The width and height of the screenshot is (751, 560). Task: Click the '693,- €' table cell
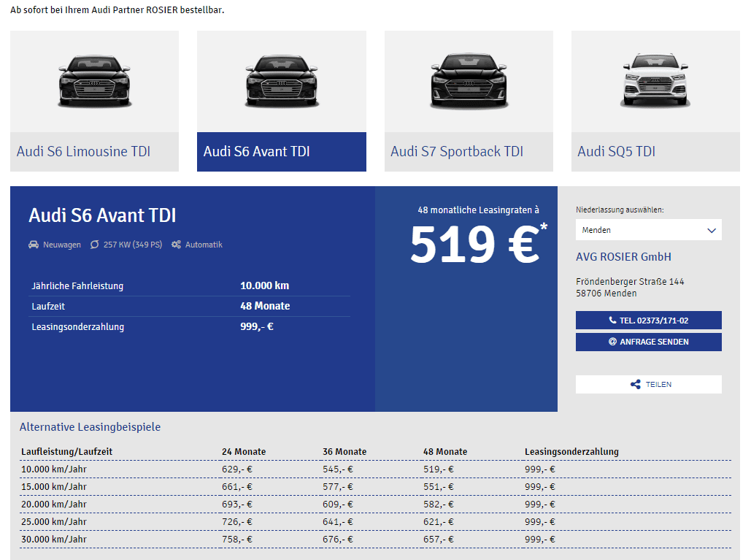click(x=236, y=504)
